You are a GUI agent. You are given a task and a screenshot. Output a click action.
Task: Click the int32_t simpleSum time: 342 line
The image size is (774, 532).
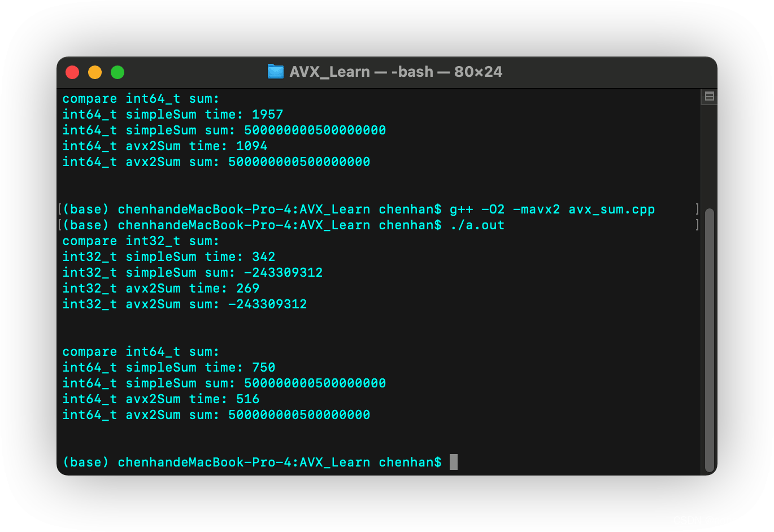pos(168,257)
